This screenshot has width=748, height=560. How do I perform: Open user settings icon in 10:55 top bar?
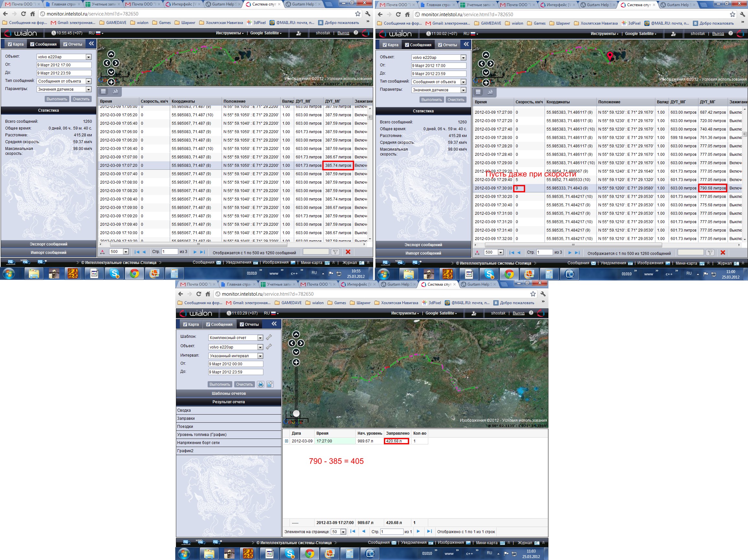pos(299,33)
